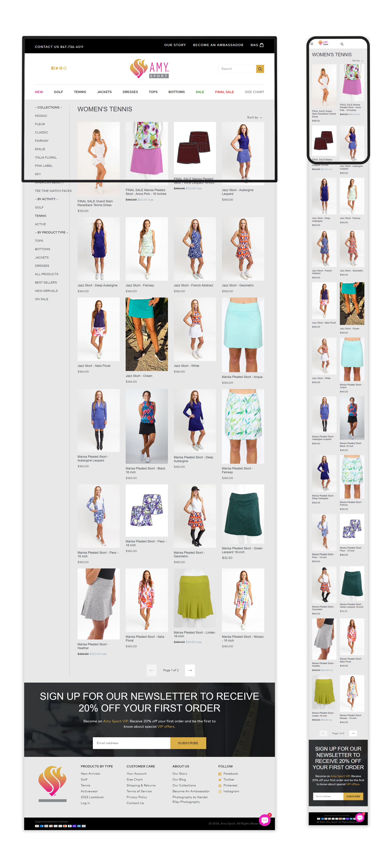Go to previous page arrow in desktop pagination
This screenshot has width=387, height=868.
click(x=151, y=670)
